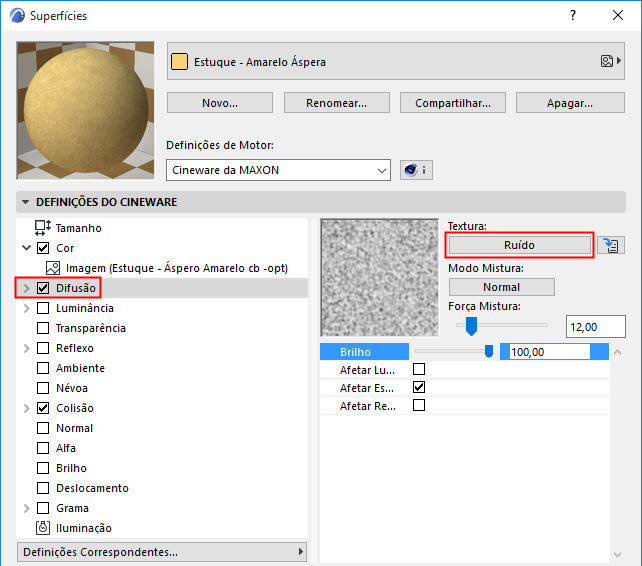Click the Novo... button

[220, 102]
